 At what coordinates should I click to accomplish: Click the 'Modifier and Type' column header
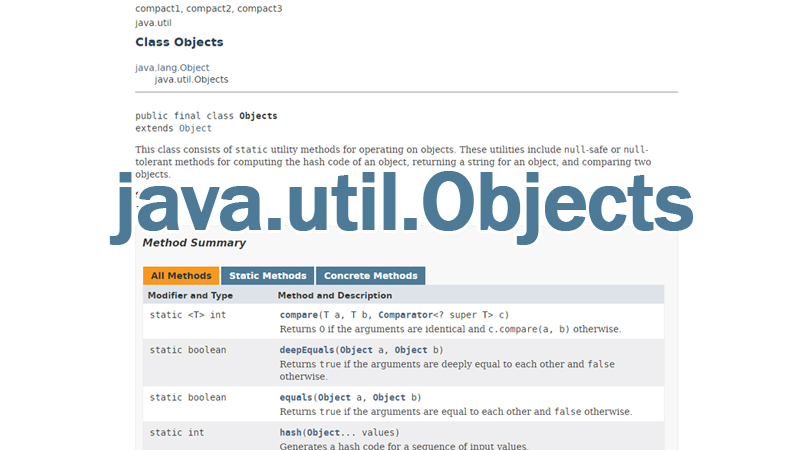pyautogui.click(x=190, y=295)
